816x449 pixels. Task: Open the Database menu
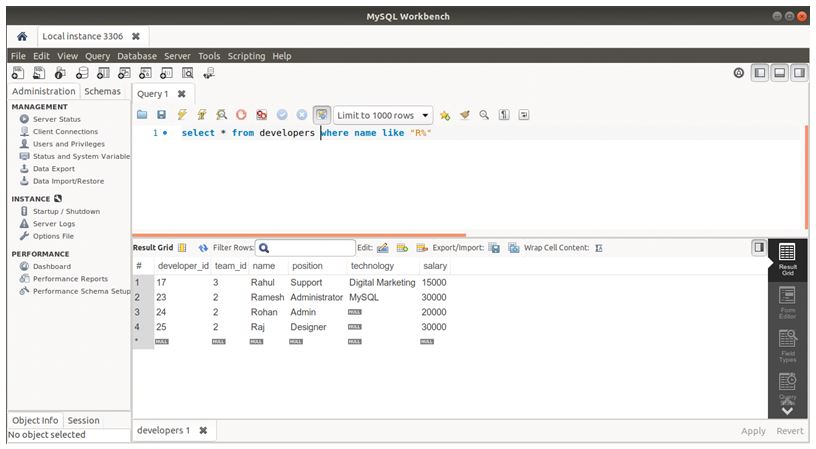tap(136, 56)
